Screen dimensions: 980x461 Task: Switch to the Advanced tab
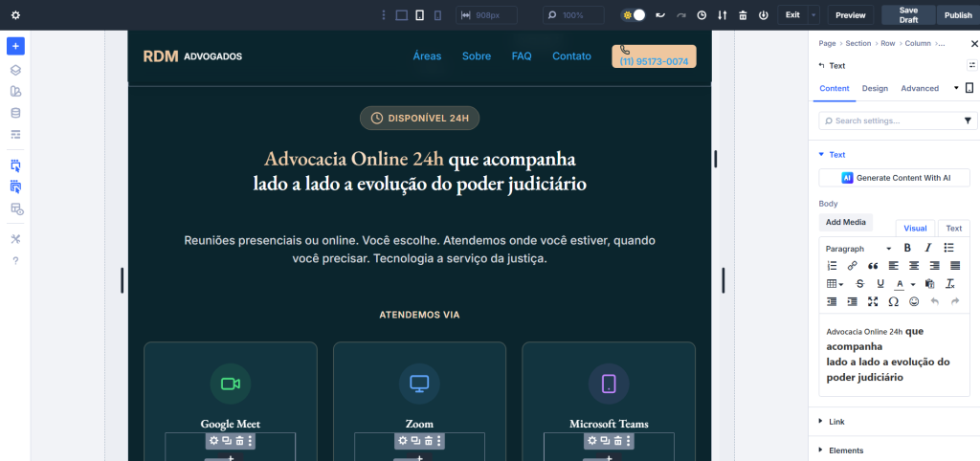pos(920,89)
